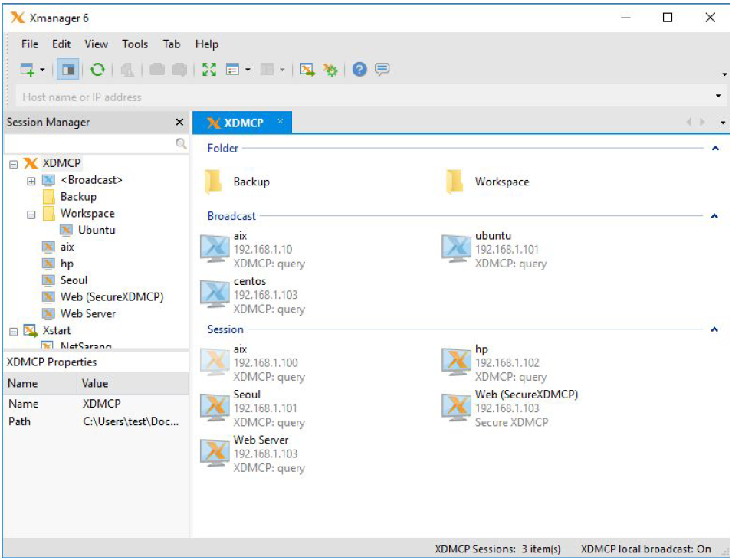Open the address bar history dropdown

pyautogui.click(x=718, y=96)
